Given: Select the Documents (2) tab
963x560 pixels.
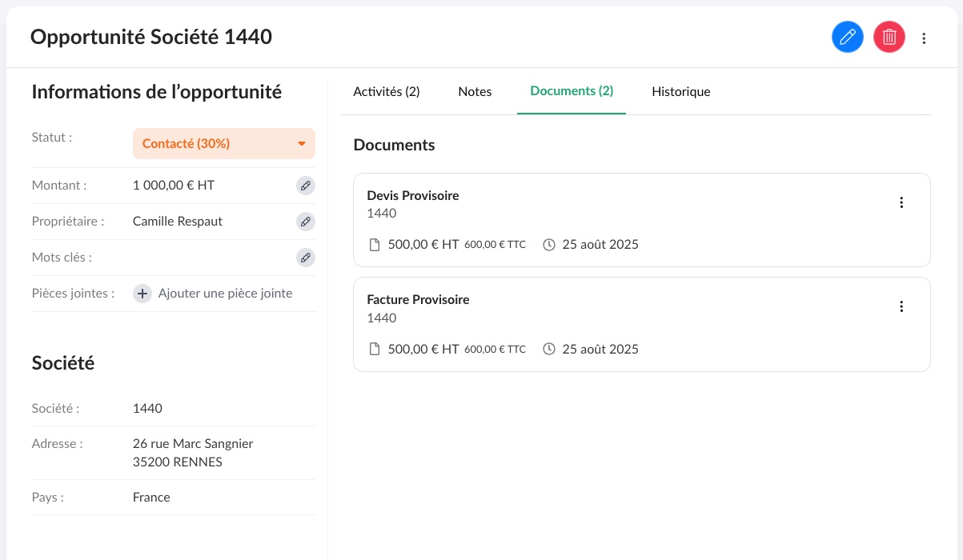Looking at the screenshot, I should pyautogui.click(x=572, y=91).
